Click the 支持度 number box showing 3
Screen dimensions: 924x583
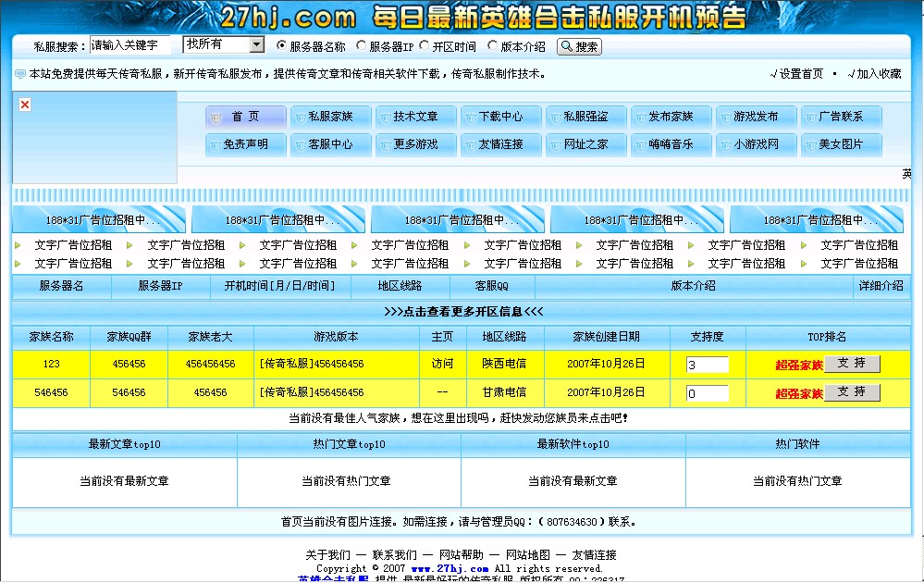point(708,363)
